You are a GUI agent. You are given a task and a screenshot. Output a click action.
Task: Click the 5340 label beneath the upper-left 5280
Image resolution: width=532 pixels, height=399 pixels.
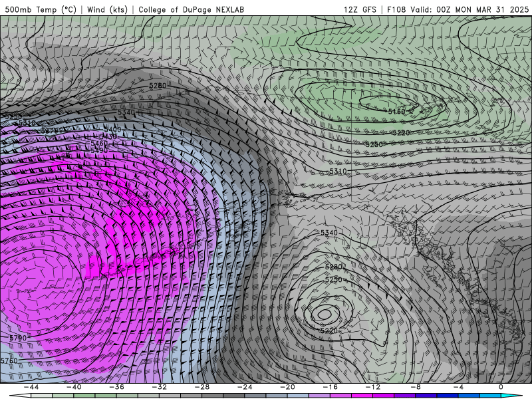[x=126, y=112]
